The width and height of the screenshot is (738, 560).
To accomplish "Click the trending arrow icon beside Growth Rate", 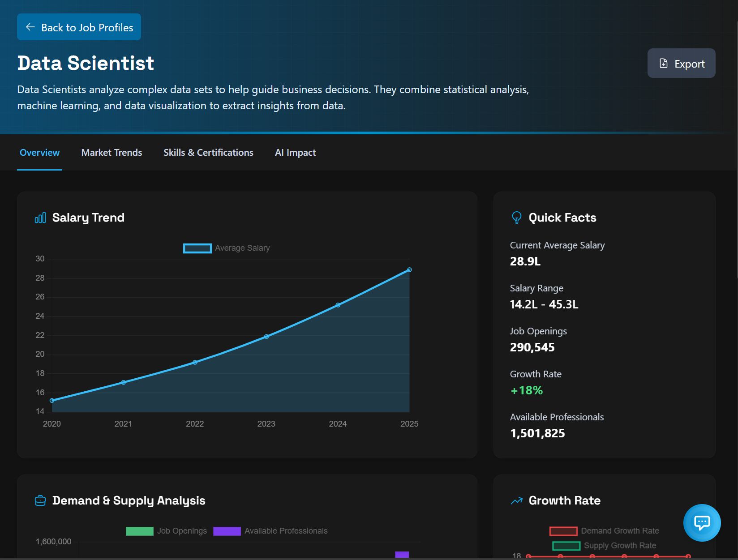I will pyautogui.click(x=516, y=500).
